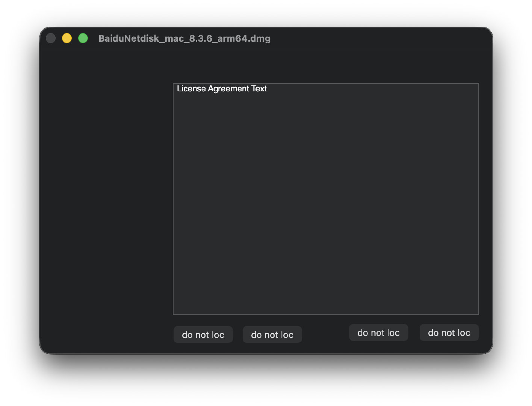Click the gray close button in title bar

[51, 38]
